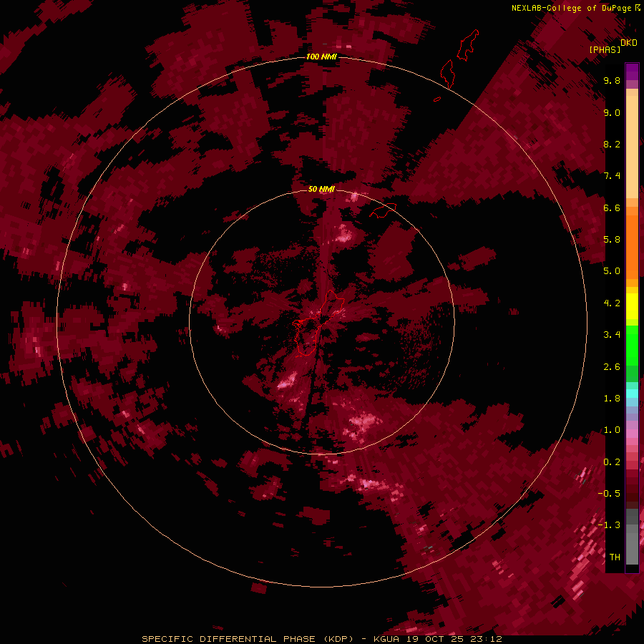Image resolution: width=644 pixels, height=644 pixels.
Task: Click the green color bar segment
Action: tap(632, 345)
